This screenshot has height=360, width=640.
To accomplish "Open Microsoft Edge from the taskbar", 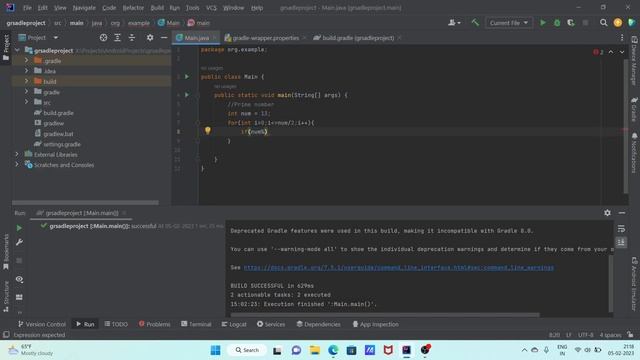I will point(333,350).
